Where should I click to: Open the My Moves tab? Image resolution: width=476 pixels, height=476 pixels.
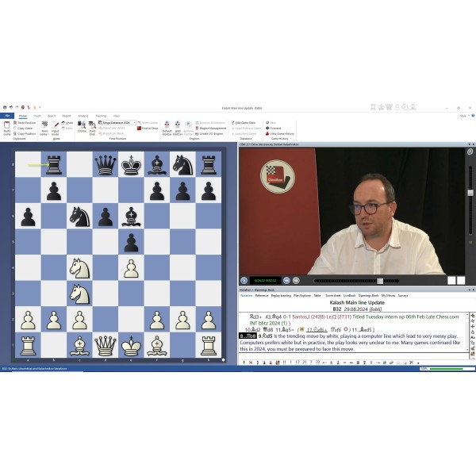pos(388,295)
